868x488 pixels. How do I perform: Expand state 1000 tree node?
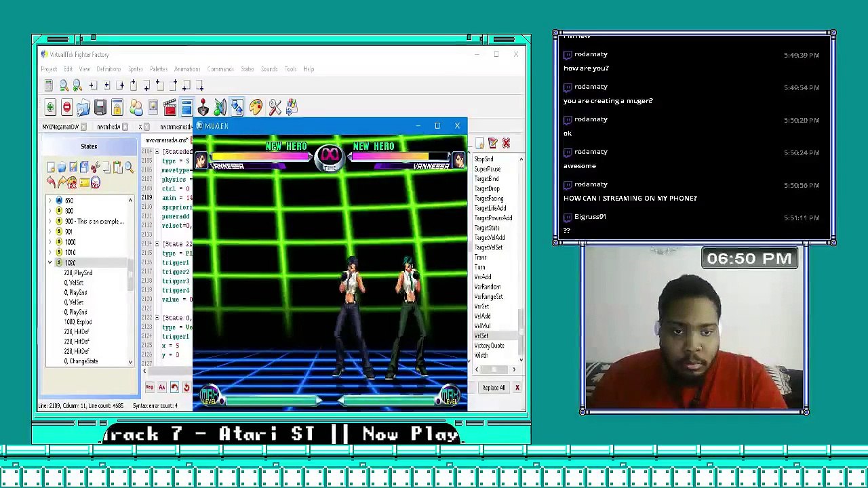[50, 242]
